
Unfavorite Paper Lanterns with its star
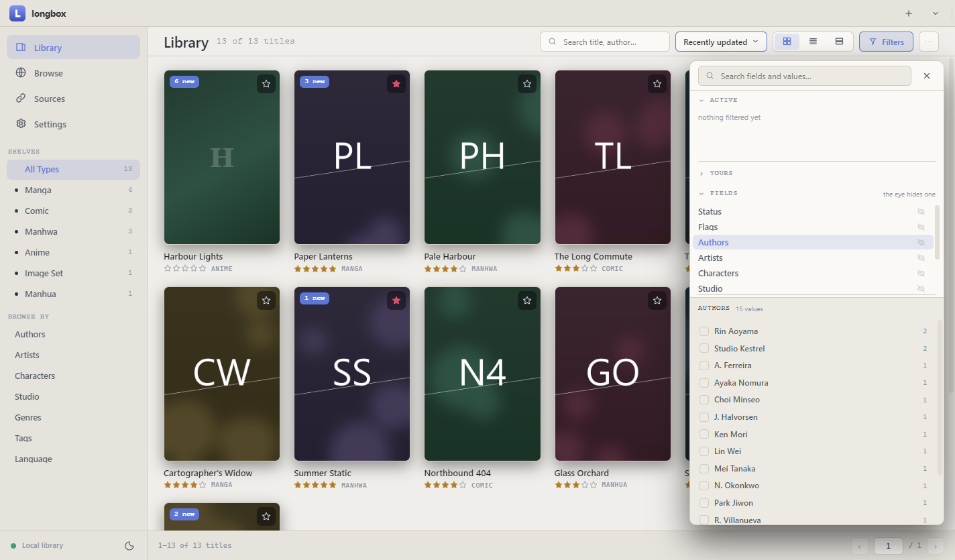(396, 84)
